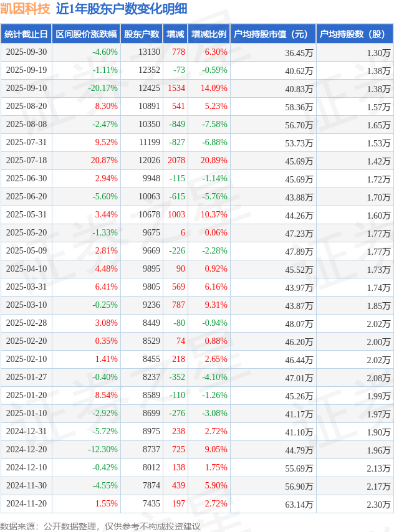
Task: Click the 63.14万 market value cell
Action: pos(299,504)
